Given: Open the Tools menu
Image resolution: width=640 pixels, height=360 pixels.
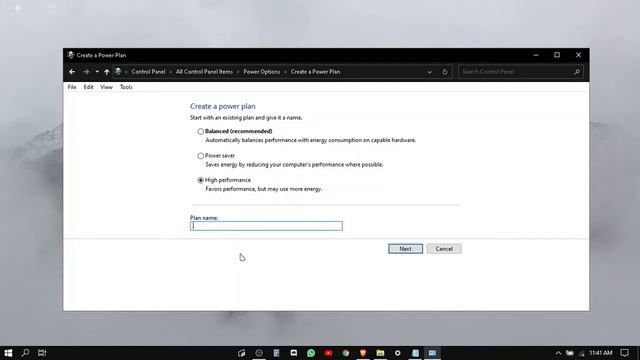Looking at the screenshot, I should pos(126,87).
